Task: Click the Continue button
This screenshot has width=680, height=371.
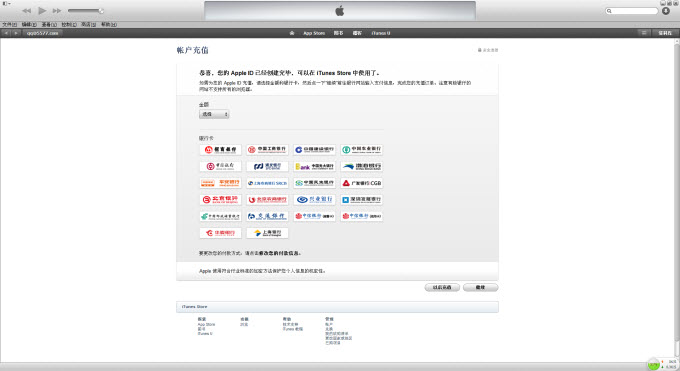Action: click(480, 287)
